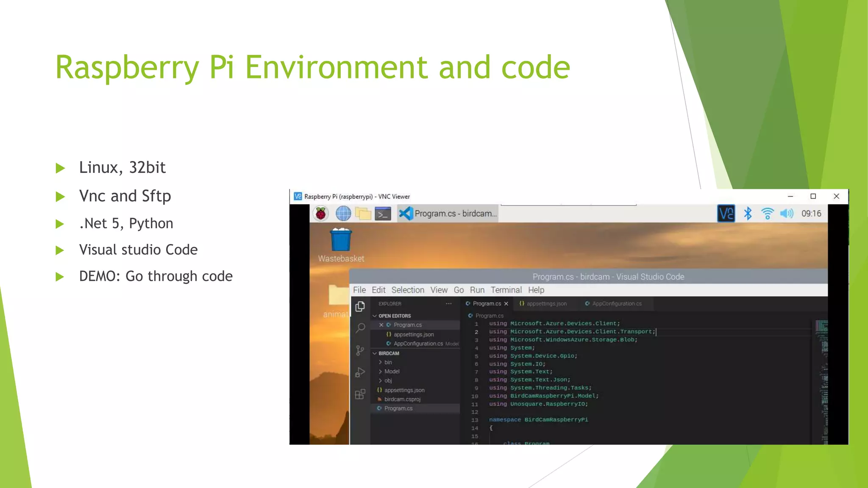Open the Terminal menu
The height and width of the screenshot is (488, 868).
point(506,290)
